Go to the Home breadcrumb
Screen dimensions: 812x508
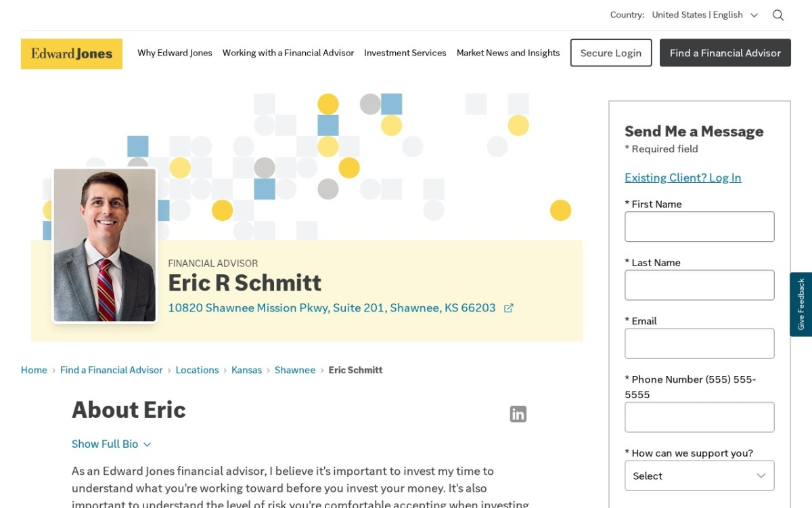pos(34,370)
